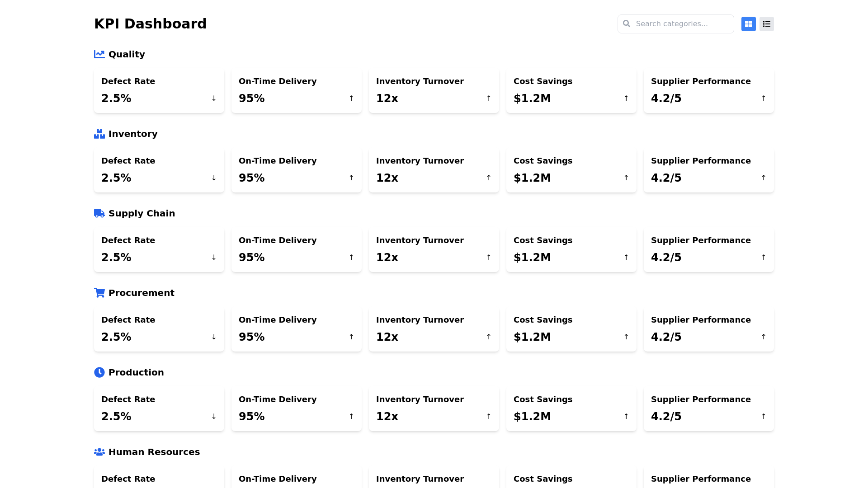
Task: Click the clock icon beside Production
Action: point(99,372)
